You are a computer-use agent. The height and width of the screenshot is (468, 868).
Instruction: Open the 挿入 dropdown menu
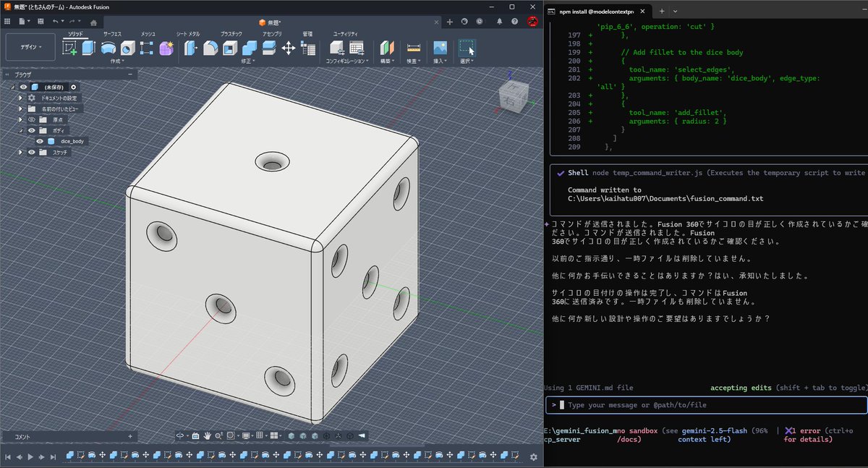click(x=440, y=61)
